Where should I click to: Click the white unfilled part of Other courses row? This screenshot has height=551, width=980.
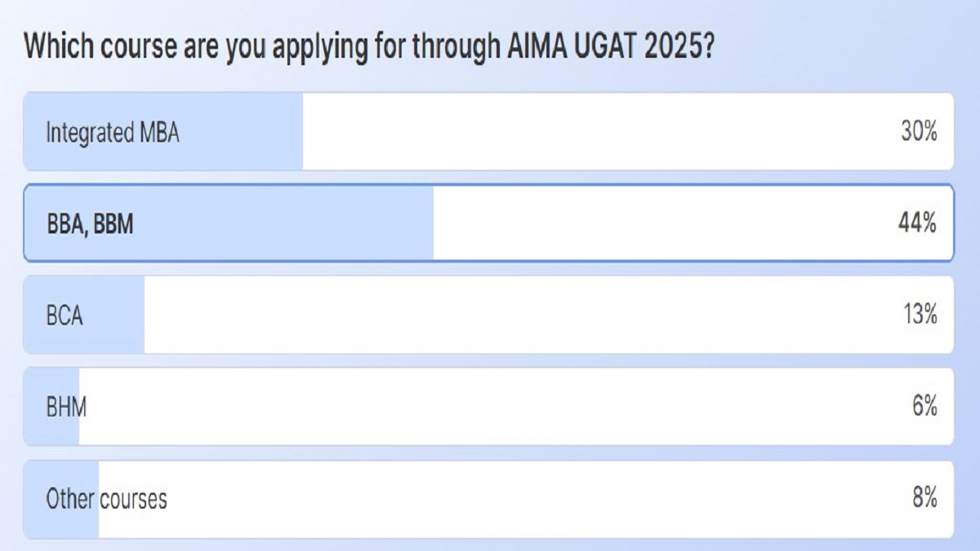pos(490,499)
